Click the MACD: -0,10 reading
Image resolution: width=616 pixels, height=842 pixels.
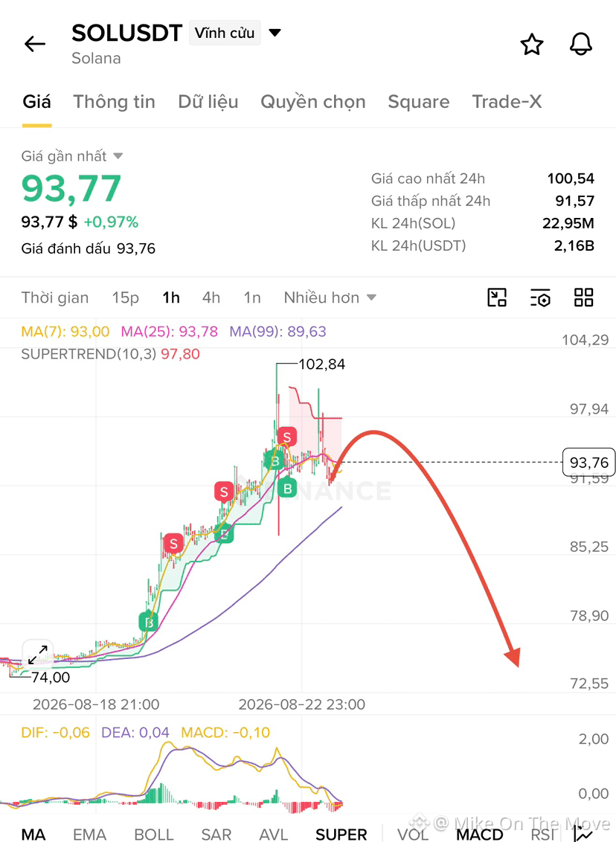pyautogui.click(x=225, y=733)
